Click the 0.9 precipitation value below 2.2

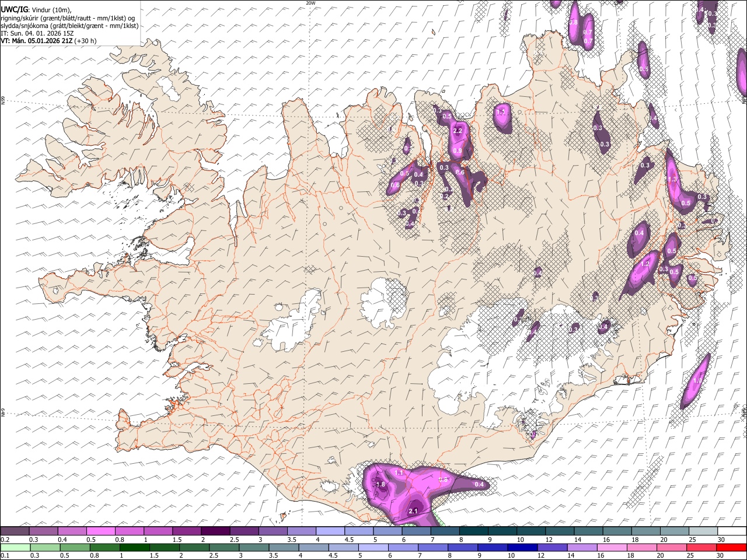458,151
